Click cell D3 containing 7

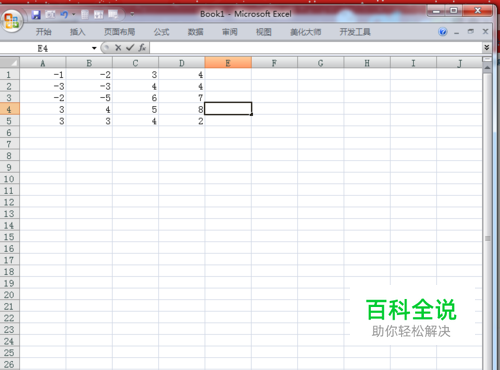click(182, 98)
